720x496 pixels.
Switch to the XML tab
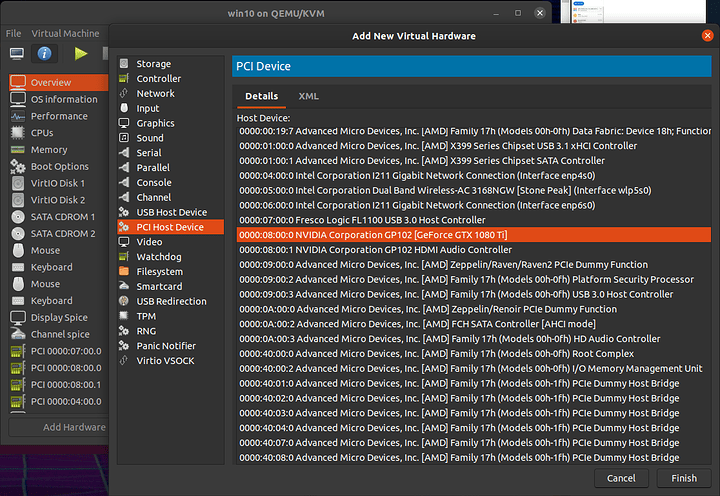click(x=308, y=96)
